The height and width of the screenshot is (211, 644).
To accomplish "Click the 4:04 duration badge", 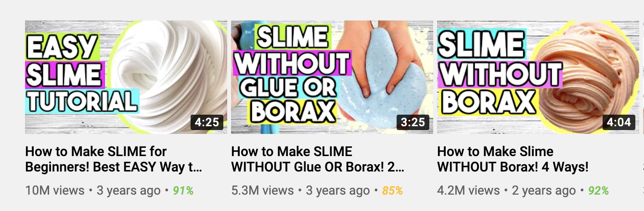I will coord(619,122).
